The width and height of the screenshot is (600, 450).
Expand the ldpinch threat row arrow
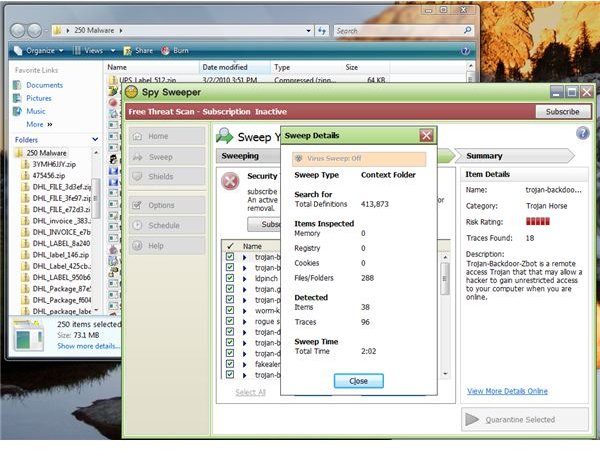click(245, 279)
